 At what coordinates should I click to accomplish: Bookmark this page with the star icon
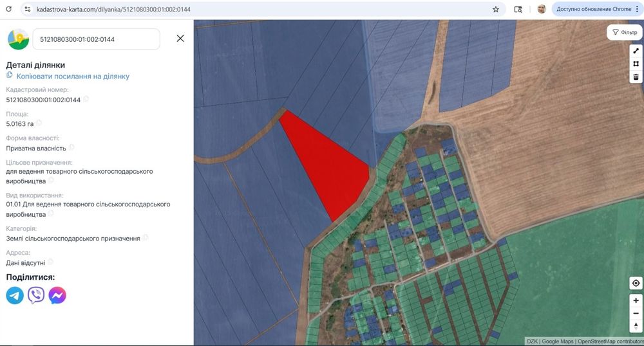pyautogui.click(x=496, y=9)
